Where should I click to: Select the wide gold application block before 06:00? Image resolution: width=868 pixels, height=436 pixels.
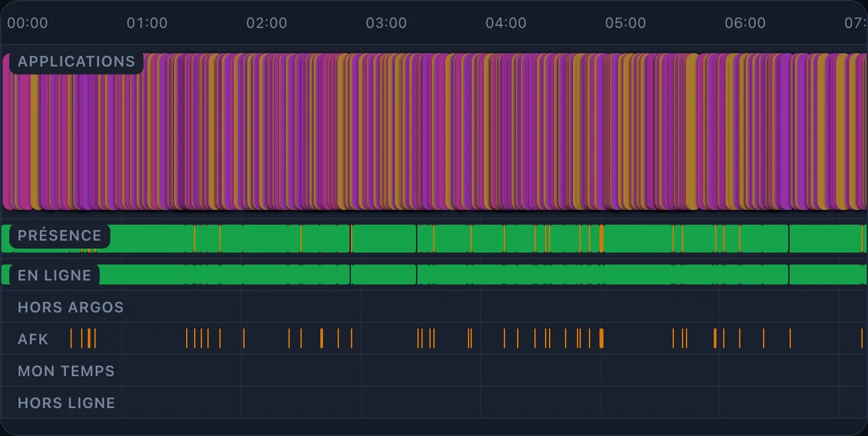pos(692,132)
